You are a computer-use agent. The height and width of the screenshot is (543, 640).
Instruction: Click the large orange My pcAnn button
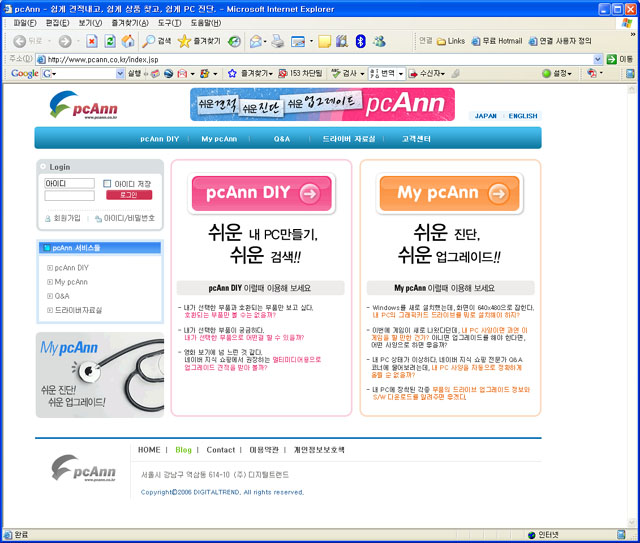tap(449, 194)
